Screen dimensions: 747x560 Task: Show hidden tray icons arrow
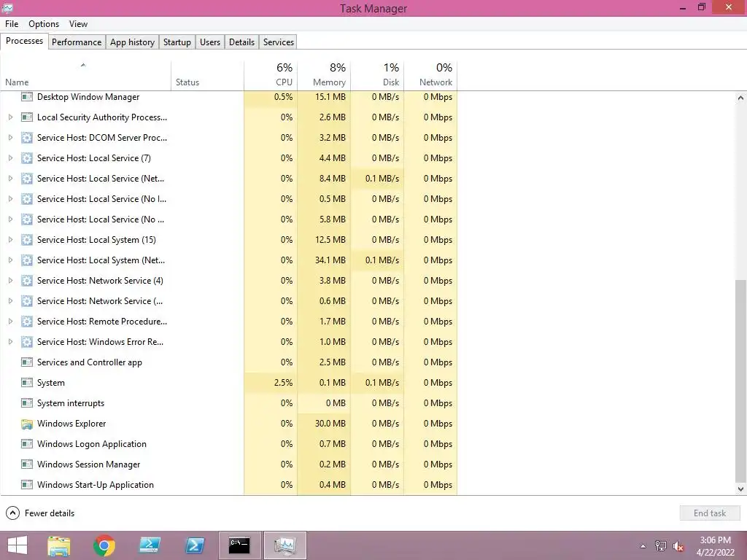click(x=643, y=546)
